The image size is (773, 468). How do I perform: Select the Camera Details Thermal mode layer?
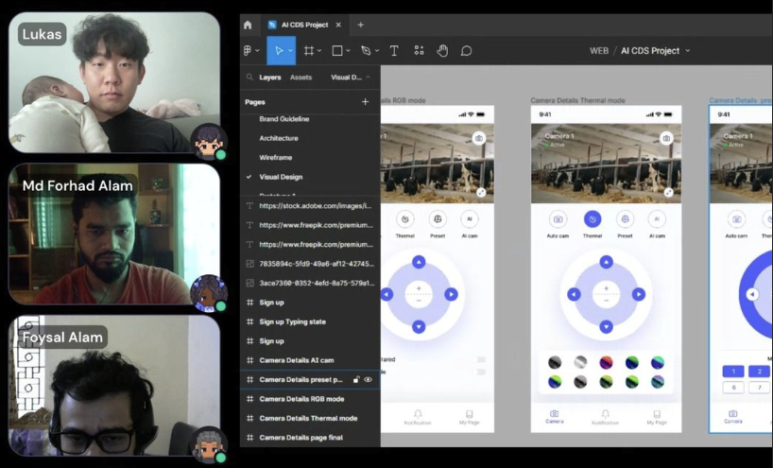pos(310,418)
